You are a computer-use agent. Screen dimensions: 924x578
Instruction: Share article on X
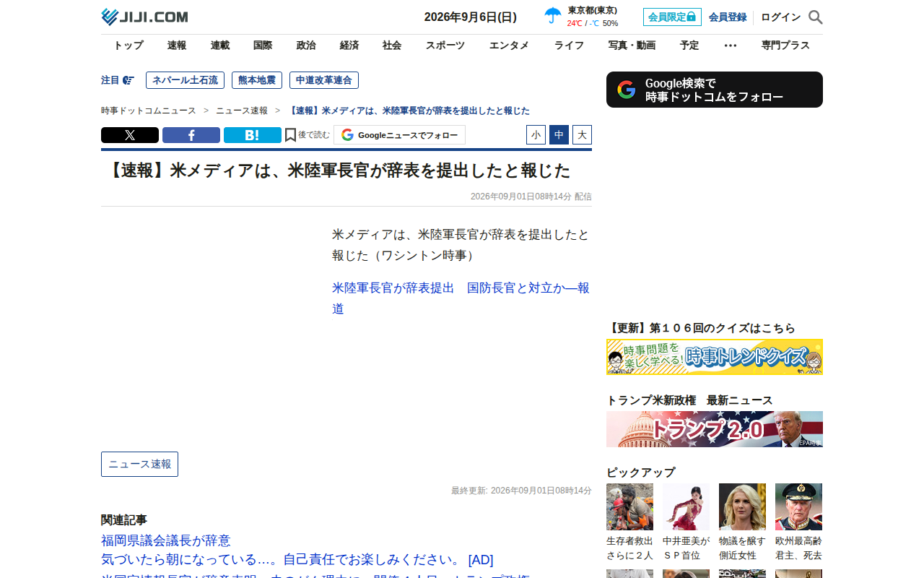point(130,135)
